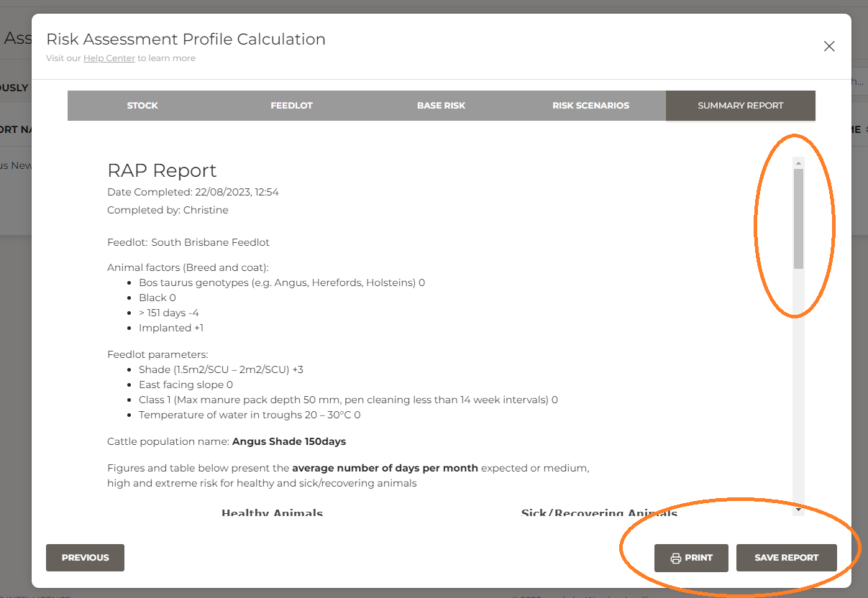Click the 'Completed by: Christine' text
The image size is (868, 598).
pos(168,210)
